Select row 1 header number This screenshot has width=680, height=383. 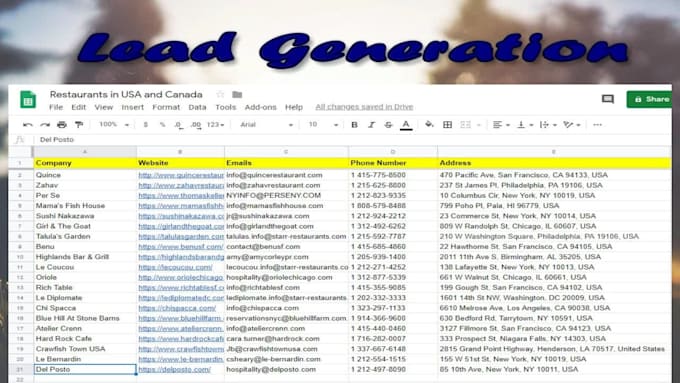[20, 163]
